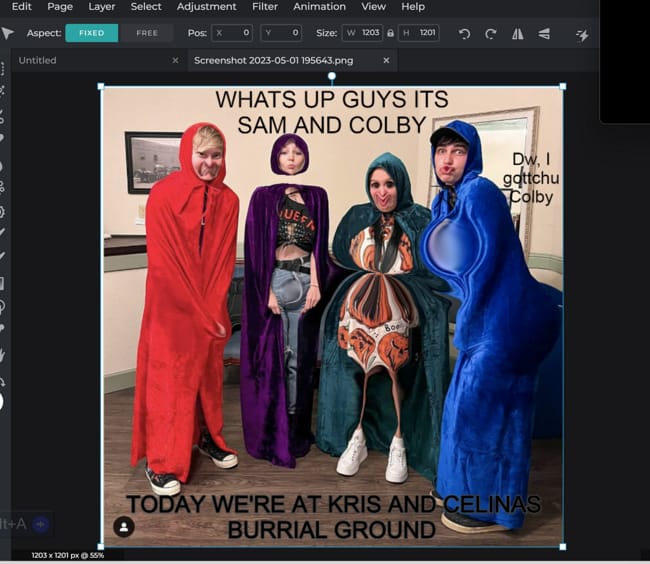Select the arrow pointer tool

[8, 33]
